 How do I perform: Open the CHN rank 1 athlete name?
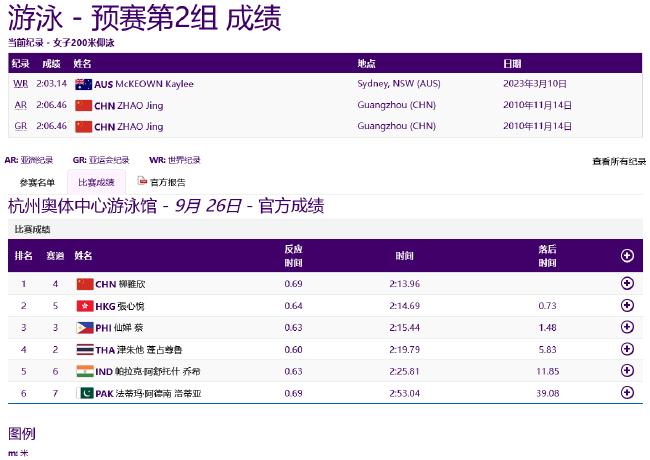coord(120,284)
